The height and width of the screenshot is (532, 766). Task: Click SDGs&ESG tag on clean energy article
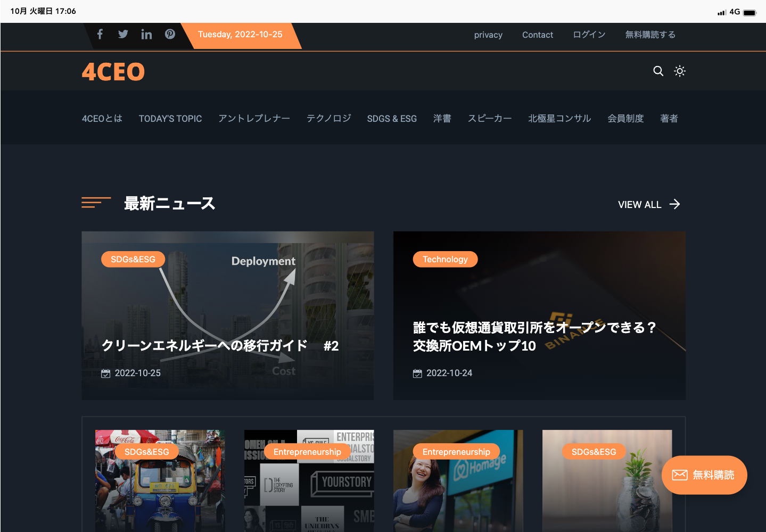(x=133, y=259)
